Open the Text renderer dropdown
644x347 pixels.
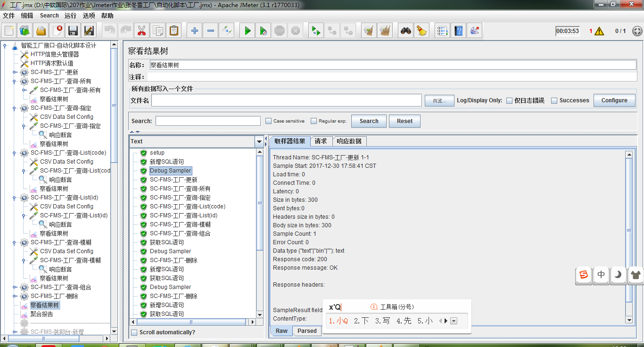pos(259,141)
